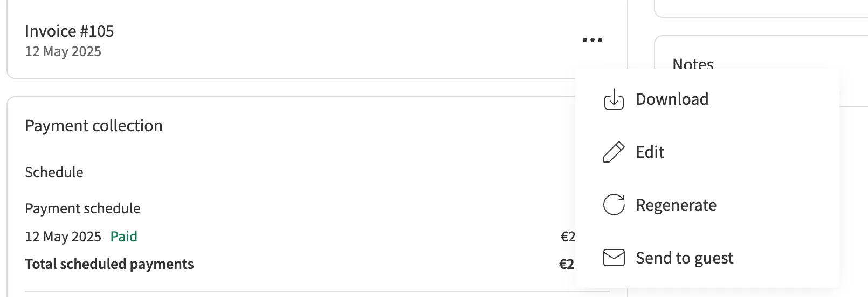Click the Send to guest envelope icon
The width and height of the screenshot is (868, 297).
click(x=614, y=258)
